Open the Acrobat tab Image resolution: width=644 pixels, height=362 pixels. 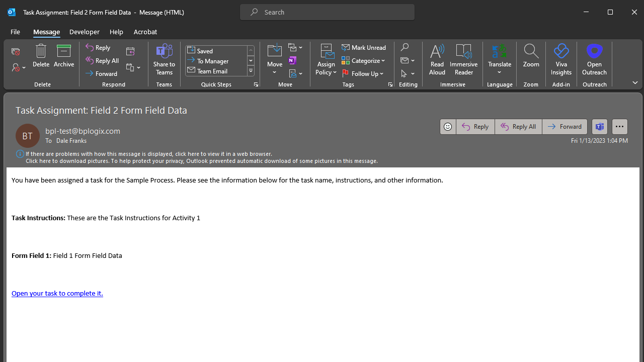point(145,32)
